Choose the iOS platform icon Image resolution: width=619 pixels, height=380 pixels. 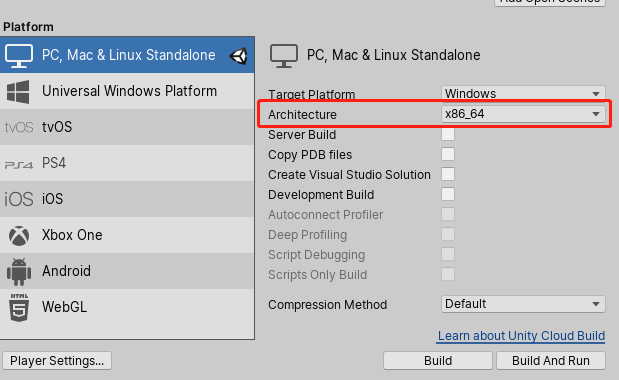[x=19, y=199]
